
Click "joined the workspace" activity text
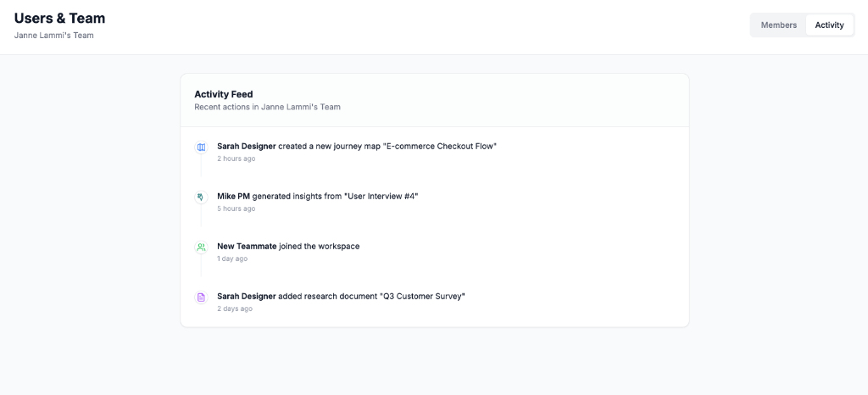pos(320,247)
